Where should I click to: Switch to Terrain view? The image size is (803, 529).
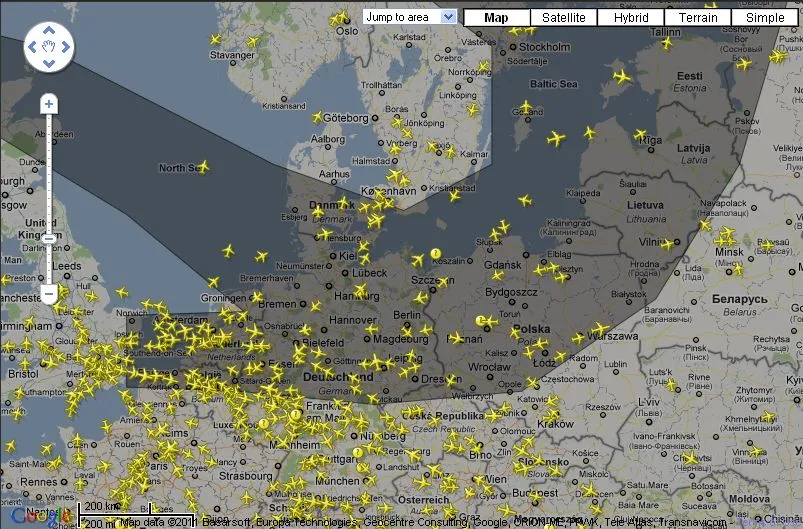[x=698, y=17]
